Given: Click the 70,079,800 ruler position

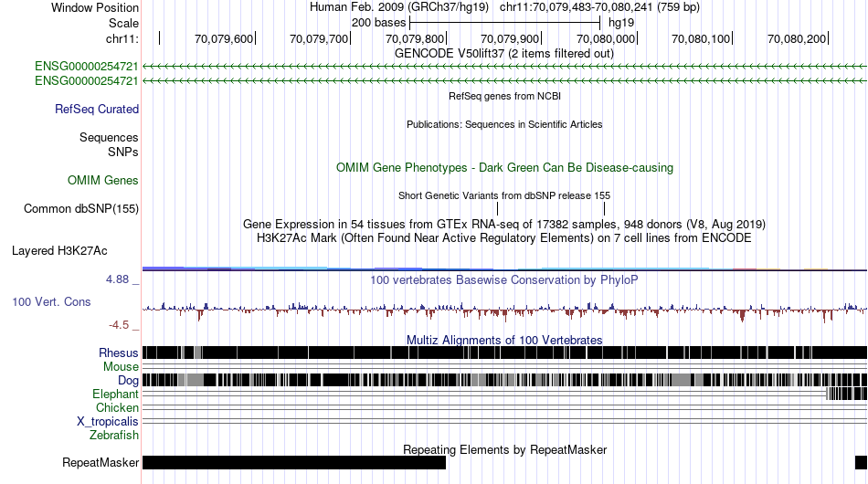Looking at the screenshot, I should click(x=415, y=38).
